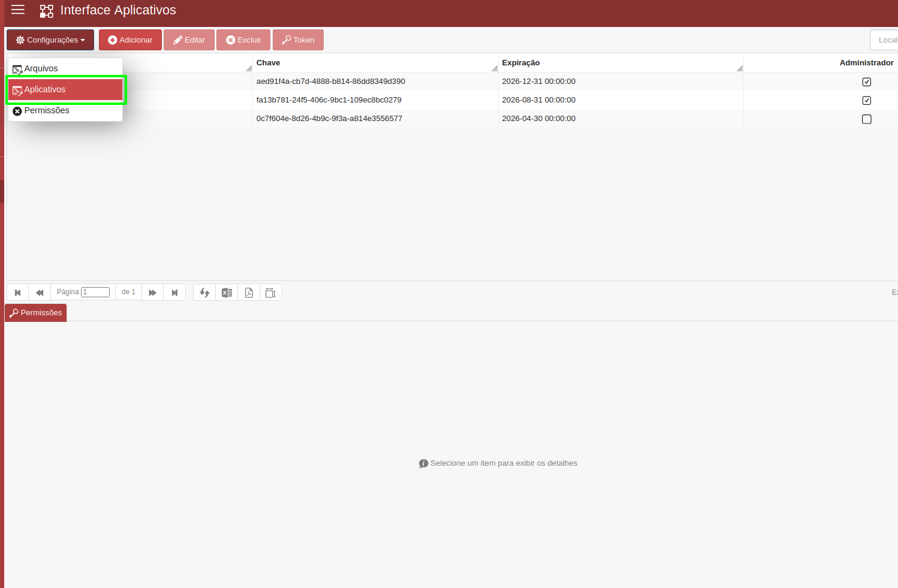Screen dimensions: 898x588
Task: Click the Adicionar button
Action: click(x=130, y=40)
